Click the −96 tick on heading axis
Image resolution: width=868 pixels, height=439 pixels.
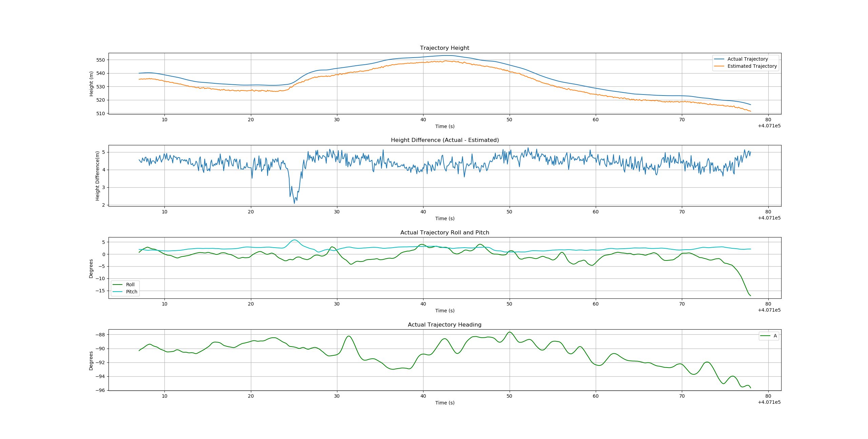tap(100, 390)
